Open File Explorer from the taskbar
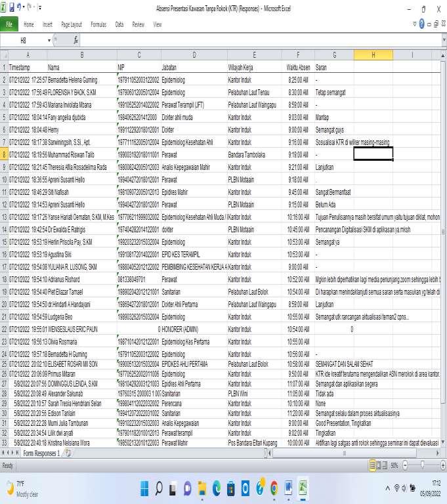447x504 pixels. (x=202, y=488)
